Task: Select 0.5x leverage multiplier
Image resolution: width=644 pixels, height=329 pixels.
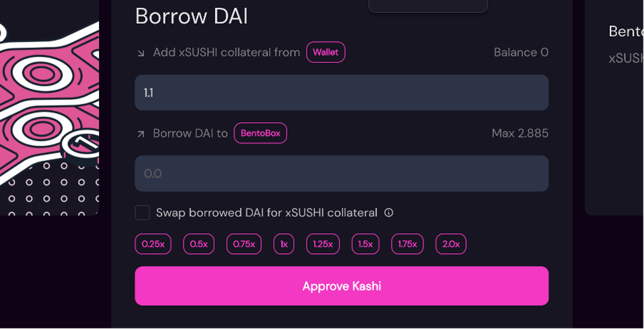Action: click(198, 244)
